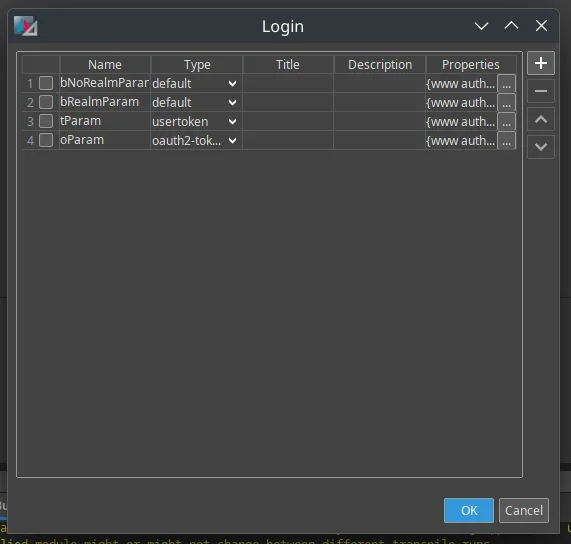The height and width of the screenshot is (544, 571).
Task: Check the checkbox for row 1 bNoRealmParam
Action: coord(46,83)
